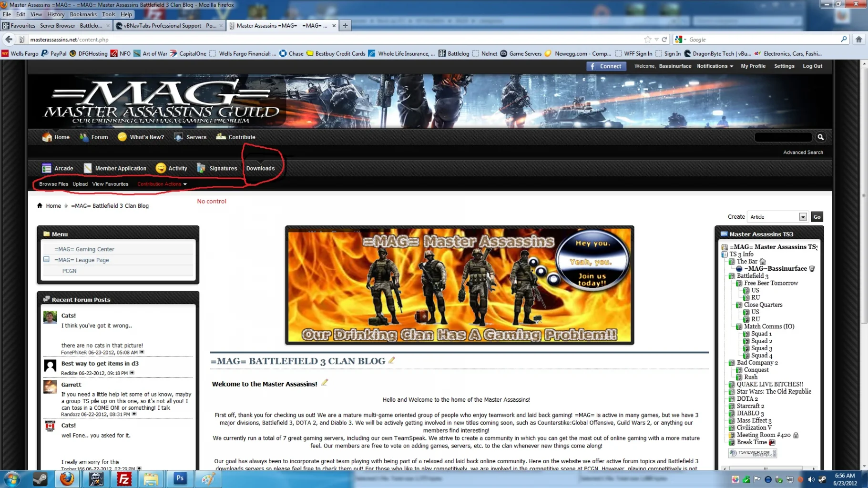This screenshot has width=868, height=488.
Task: Open the Advanced Search link
Action: (803, 152)
